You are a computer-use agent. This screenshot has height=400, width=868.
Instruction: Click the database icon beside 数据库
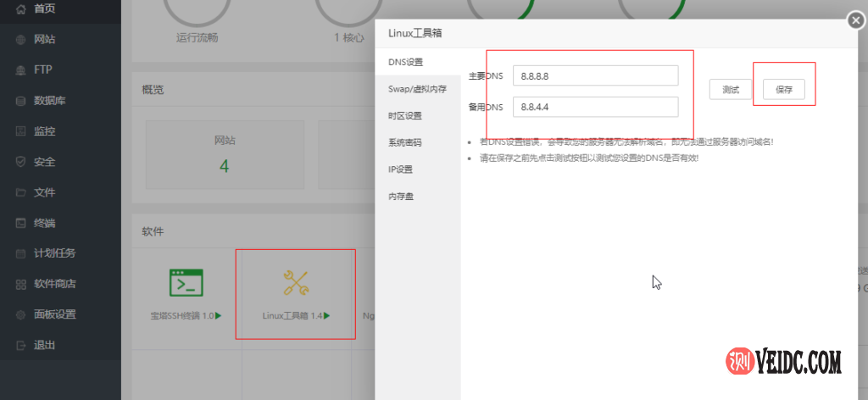point(21,101)
